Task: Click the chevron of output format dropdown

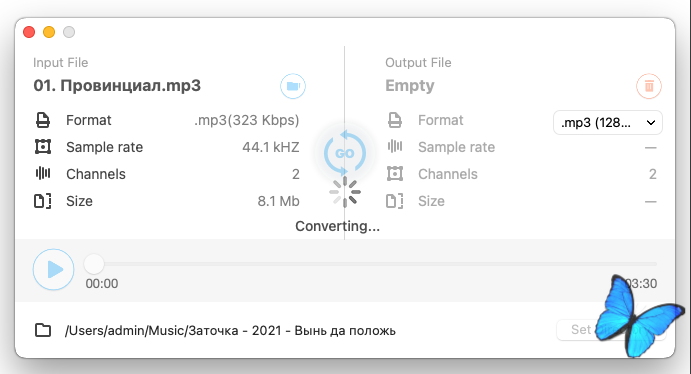Action: click(x=650, y=123)
